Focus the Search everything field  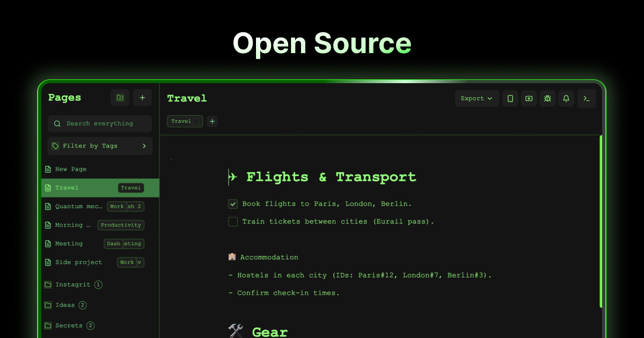pos(100,123)
